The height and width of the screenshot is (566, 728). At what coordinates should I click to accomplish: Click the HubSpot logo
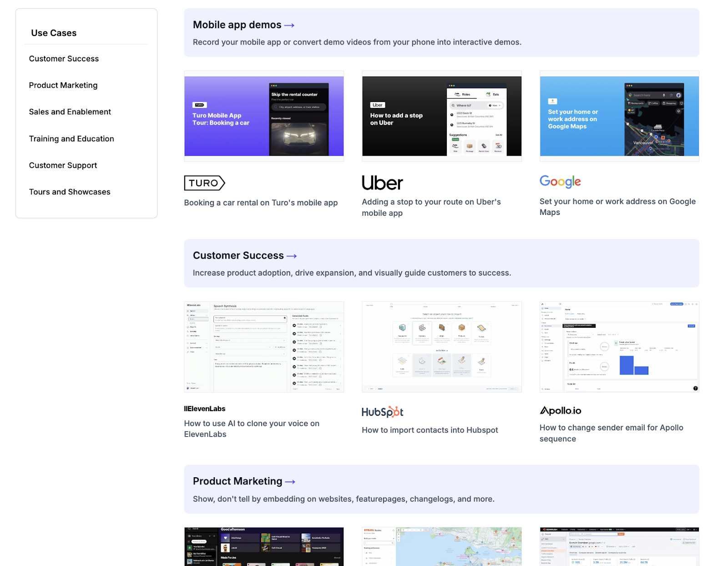click(383, 412)
